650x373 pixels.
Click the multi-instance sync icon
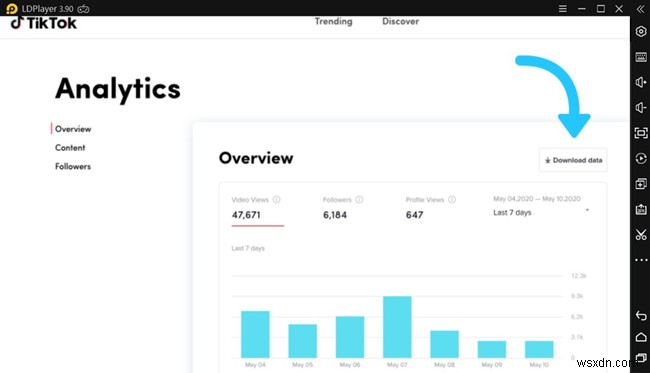tap(641, 184)
